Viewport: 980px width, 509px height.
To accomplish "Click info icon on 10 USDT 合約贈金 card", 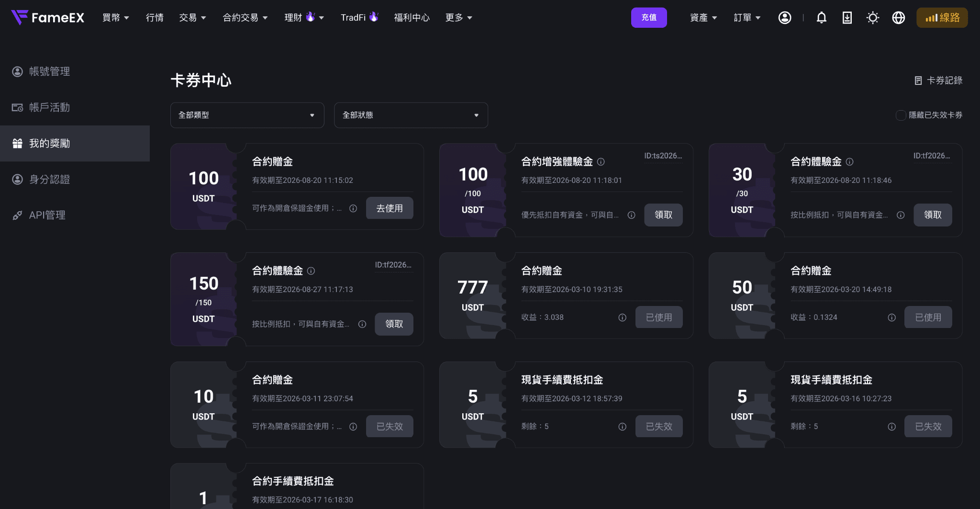I will (x=353, y=427).
